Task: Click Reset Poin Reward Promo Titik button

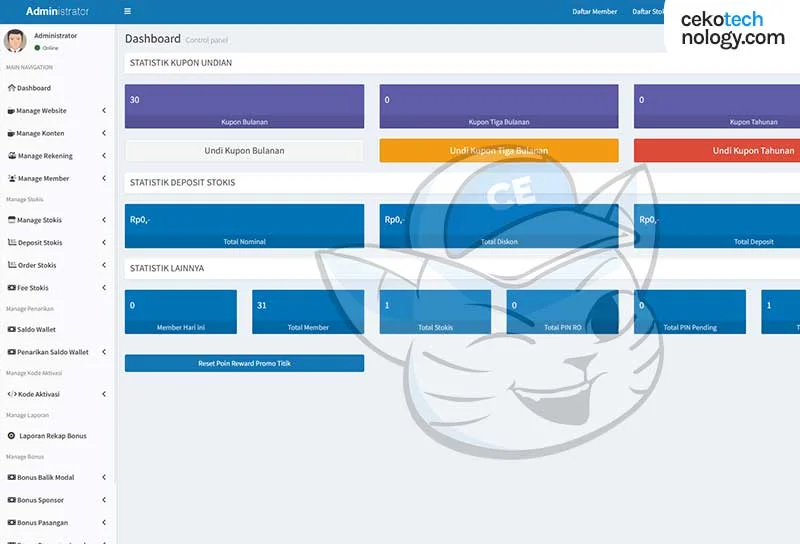Action: pos(244,363)
